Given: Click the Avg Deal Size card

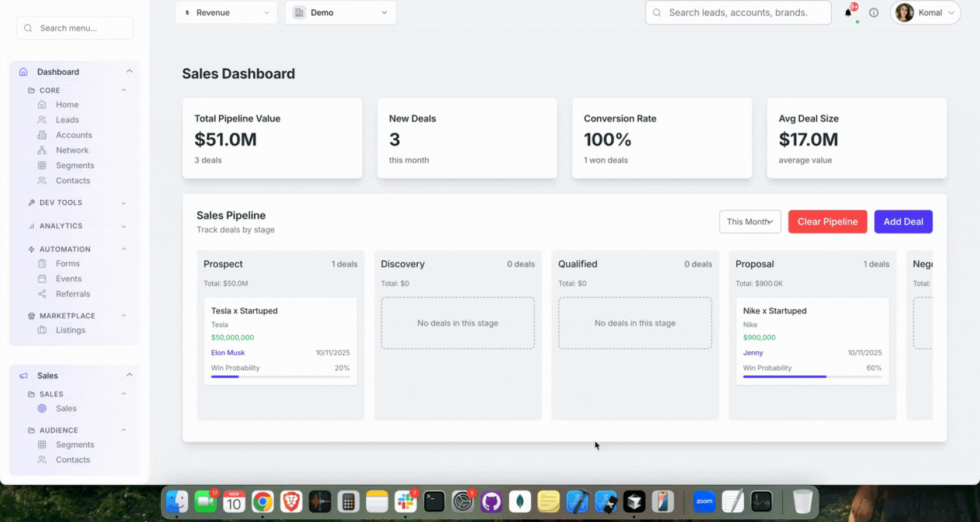Looking at the screenshot, I should (857, 138).
